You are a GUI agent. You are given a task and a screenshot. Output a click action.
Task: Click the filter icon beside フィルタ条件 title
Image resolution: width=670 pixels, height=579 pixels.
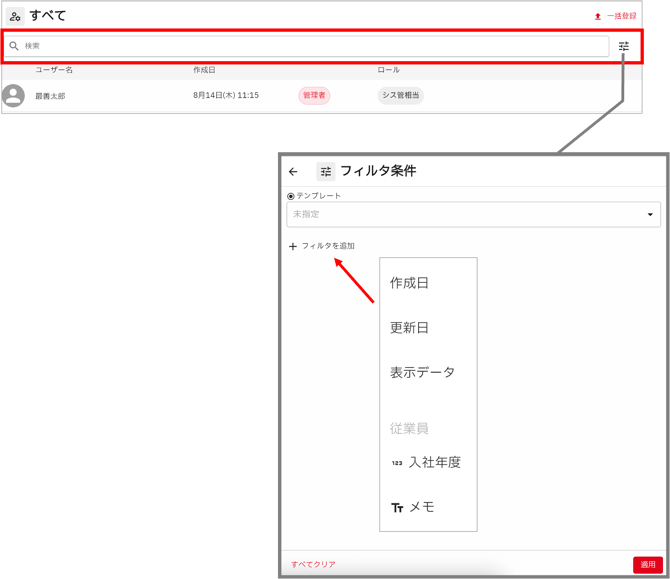(x=325, y=172)
